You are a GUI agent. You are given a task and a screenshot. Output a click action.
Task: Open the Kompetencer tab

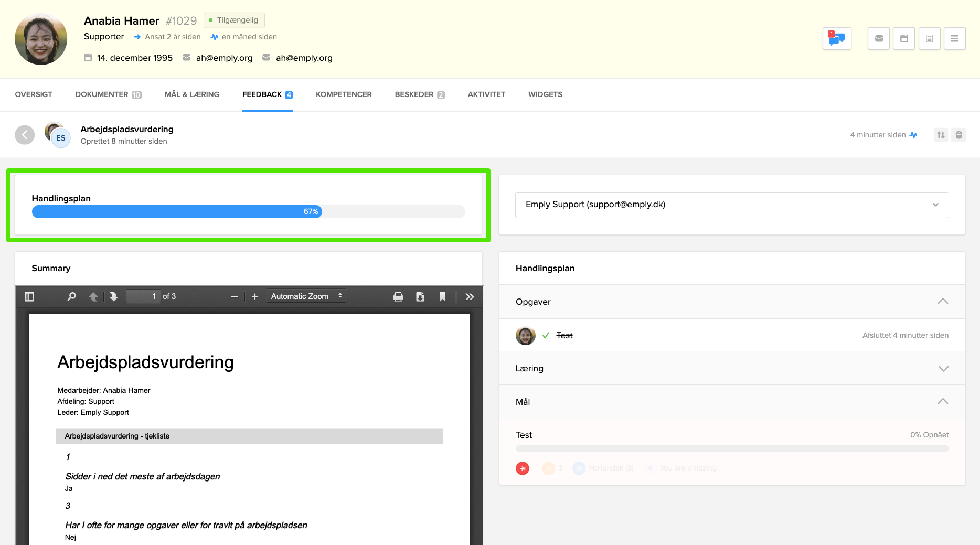344,94
